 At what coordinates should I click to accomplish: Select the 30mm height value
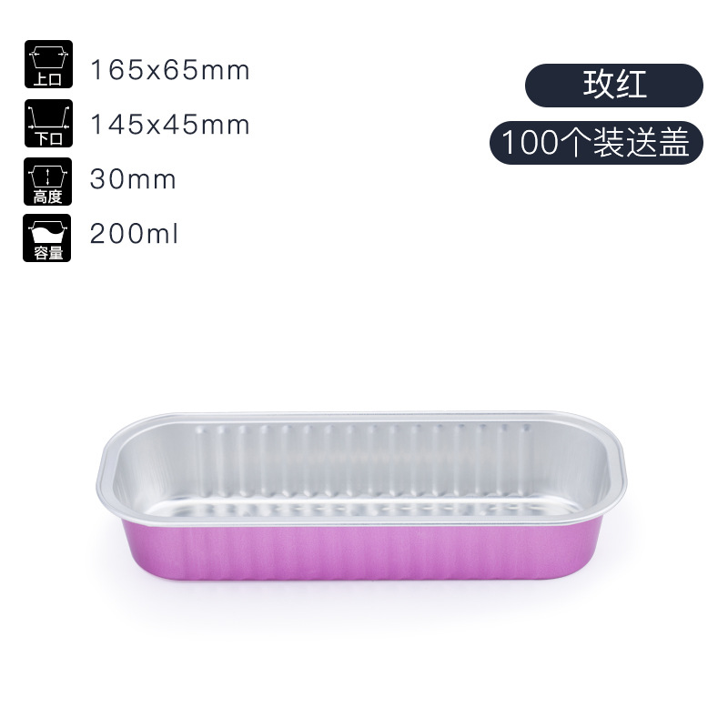tap(133, 179)
